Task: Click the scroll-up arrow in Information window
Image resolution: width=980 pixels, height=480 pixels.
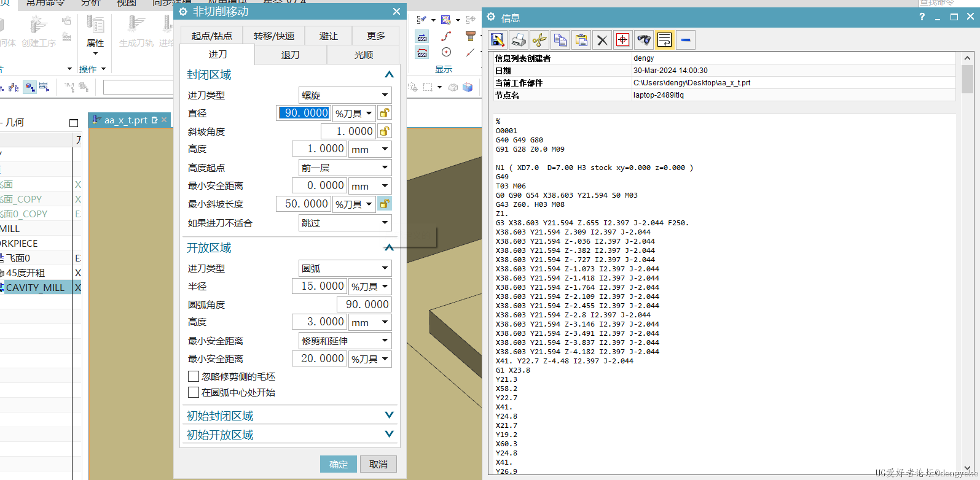Action: (967, 58)
